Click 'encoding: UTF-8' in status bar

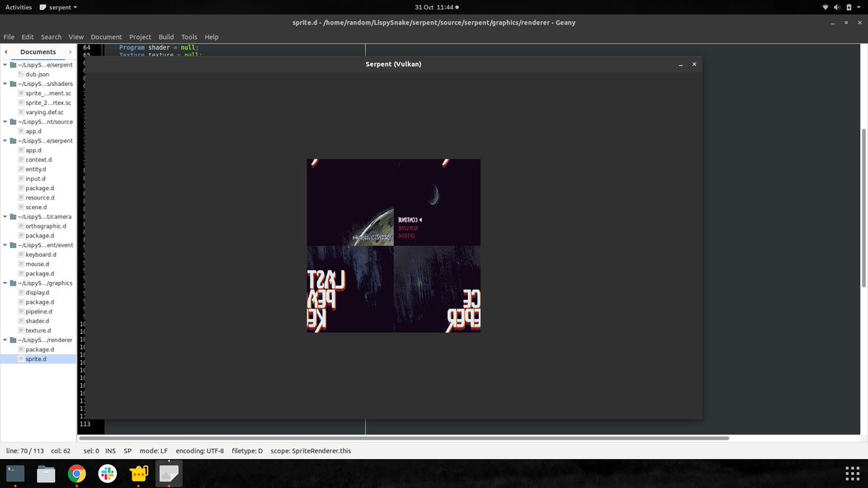(200, 450)
